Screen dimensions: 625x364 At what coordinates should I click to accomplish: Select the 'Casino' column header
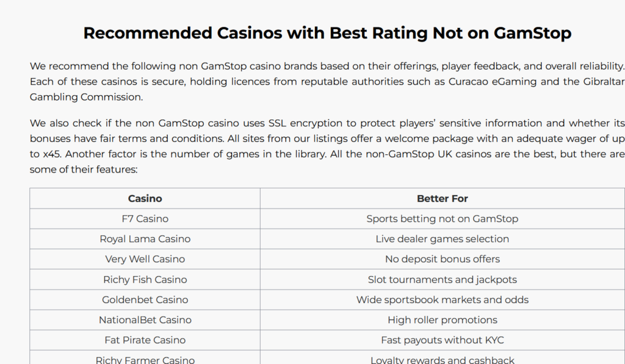coord(145,198)
